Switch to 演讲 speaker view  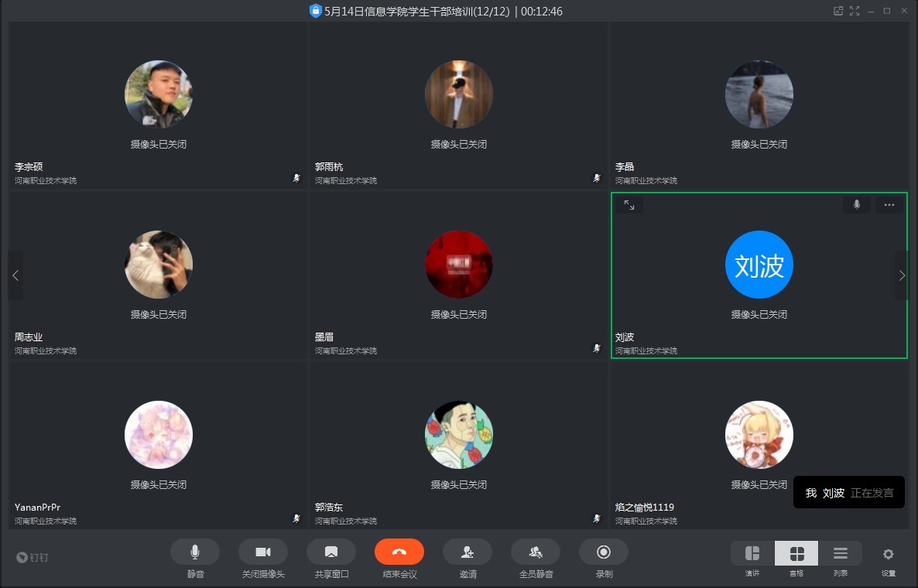click(752, 554)
